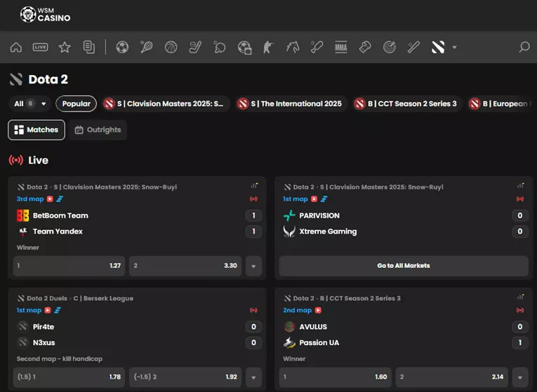Select the Counter-Strike shooter icon
The width and height of the screenshot is (537, 392).
[268, 47]
